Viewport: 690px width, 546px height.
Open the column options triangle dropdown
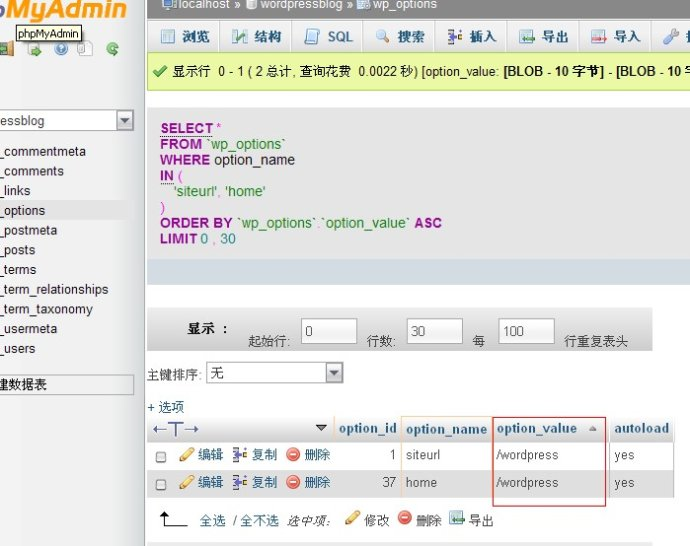tap(321, 428)
